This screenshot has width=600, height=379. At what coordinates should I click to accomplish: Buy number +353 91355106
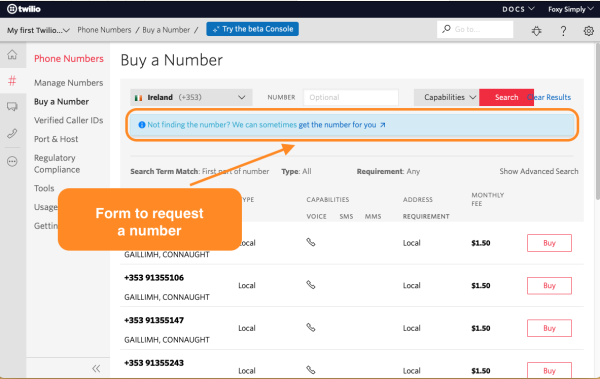click(x=549, y=286)
